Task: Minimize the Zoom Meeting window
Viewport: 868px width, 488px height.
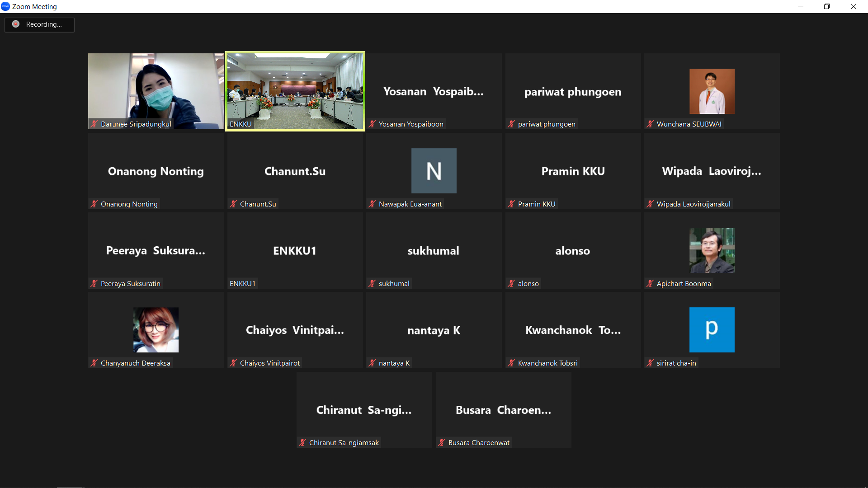Action: [x=801, y=6]
